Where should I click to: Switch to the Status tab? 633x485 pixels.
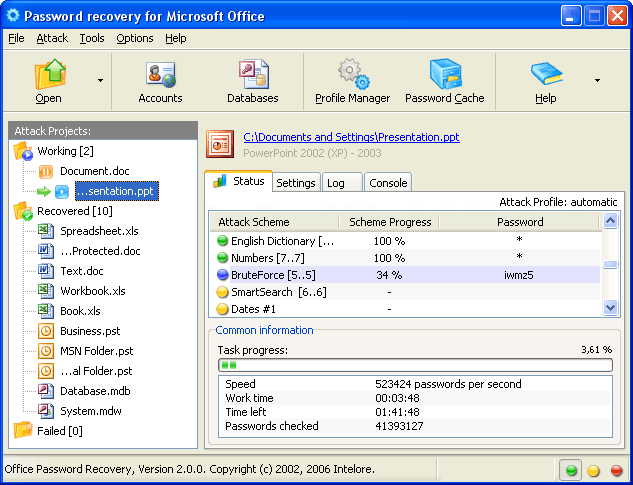coord(239,181)
